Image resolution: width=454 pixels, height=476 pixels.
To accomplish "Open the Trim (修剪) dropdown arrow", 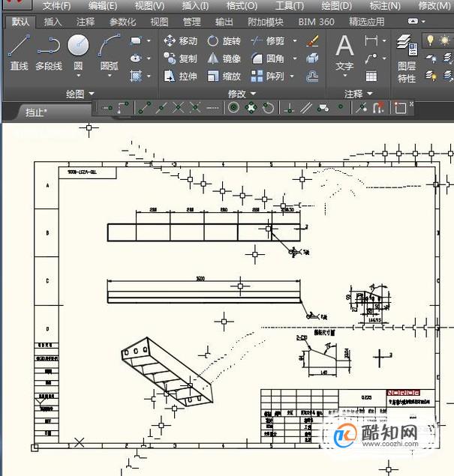I will pos(294,40).
